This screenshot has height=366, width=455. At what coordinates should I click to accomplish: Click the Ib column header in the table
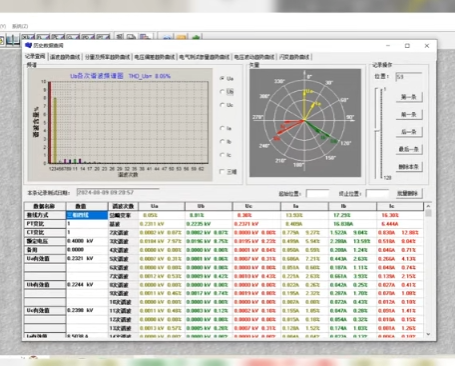pyautogui.click(x=352, y=206)
